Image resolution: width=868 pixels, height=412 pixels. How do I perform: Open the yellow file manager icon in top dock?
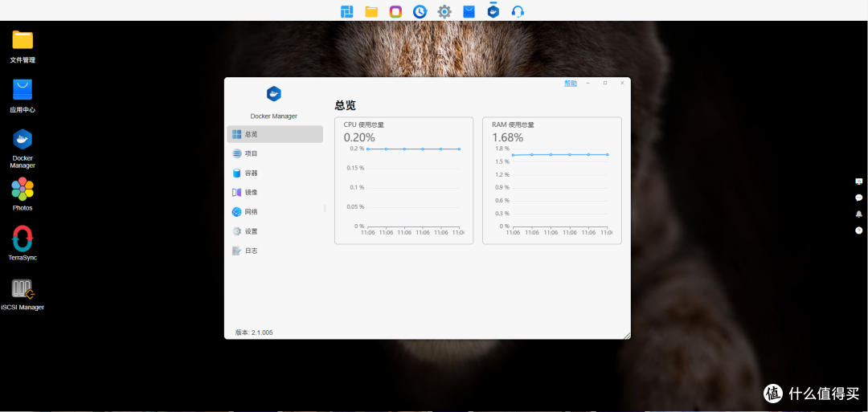371,11
